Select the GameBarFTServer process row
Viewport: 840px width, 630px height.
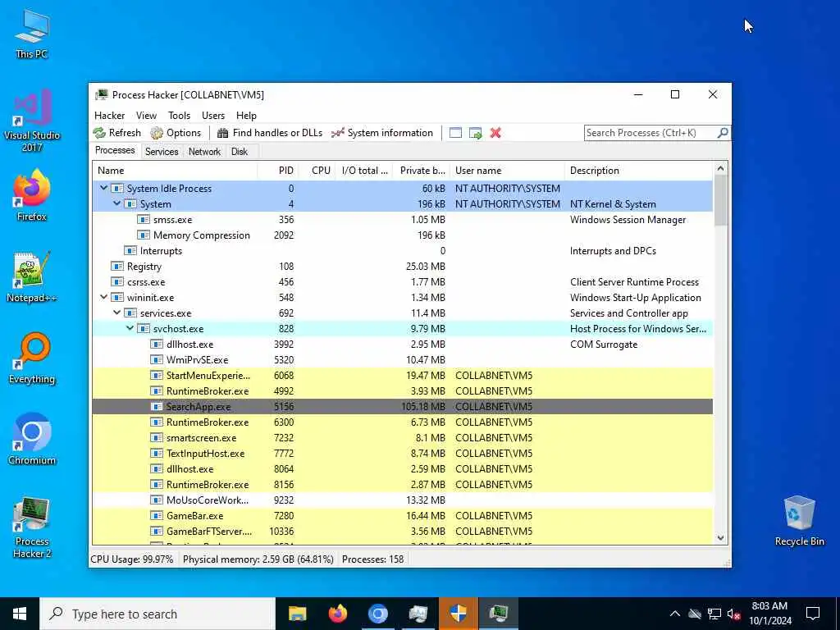click(x=402, y=531)
